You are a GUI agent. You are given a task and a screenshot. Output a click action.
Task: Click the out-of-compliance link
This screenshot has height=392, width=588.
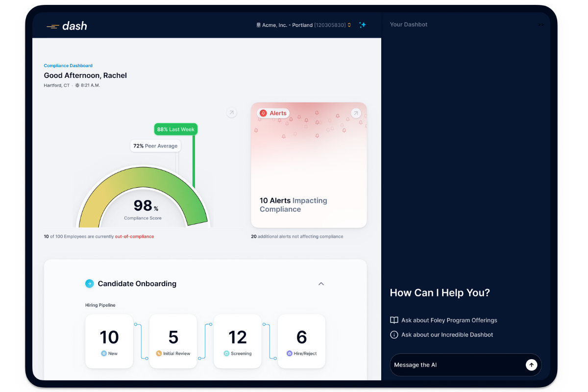click(x=134, y=237)
